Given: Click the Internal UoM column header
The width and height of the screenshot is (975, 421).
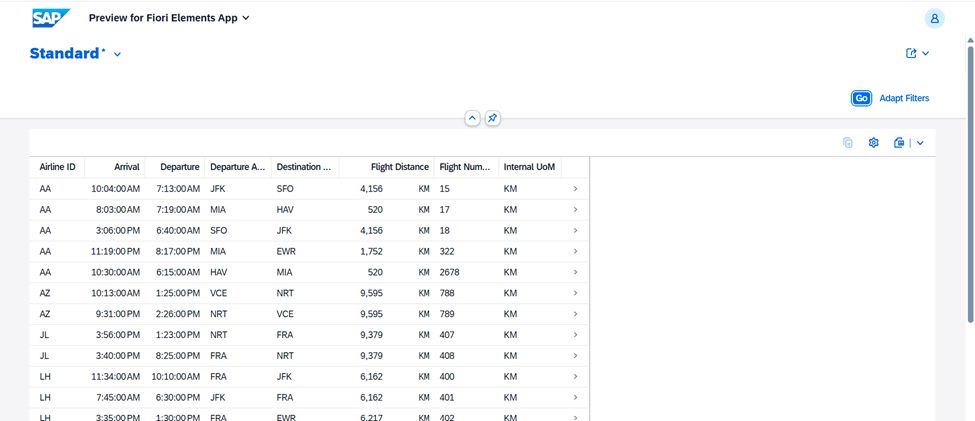Looking at the screenshot, I should point(529,167).
